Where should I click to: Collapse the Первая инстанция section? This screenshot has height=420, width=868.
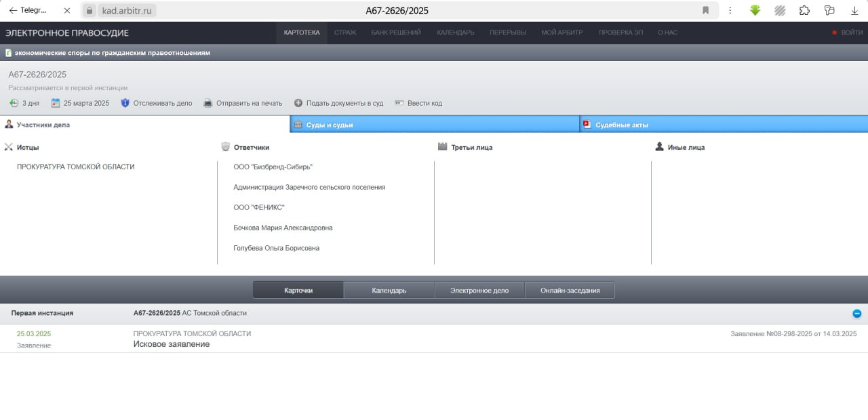point(856,314)
